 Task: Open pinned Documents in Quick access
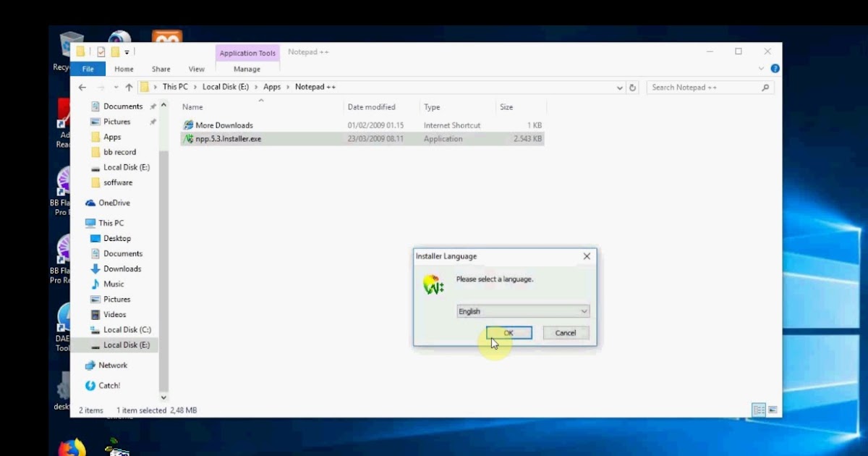click(x=122, y=106)
